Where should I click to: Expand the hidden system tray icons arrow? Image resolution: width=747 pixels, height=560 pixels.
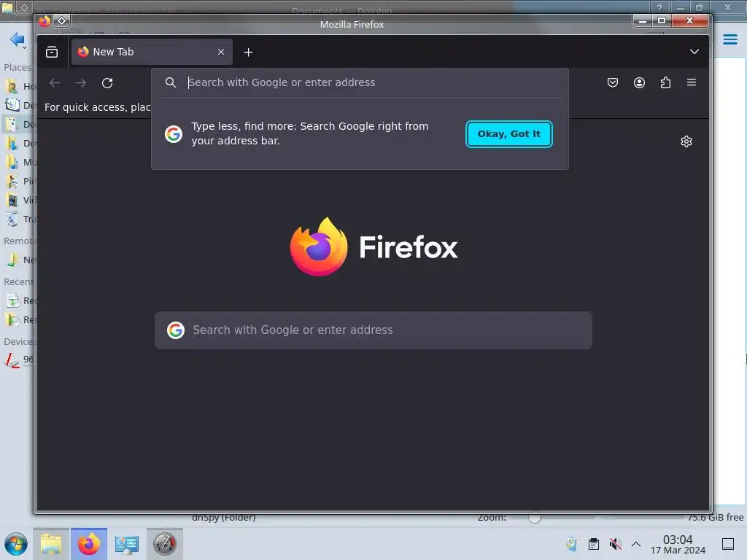click(636, 544)
